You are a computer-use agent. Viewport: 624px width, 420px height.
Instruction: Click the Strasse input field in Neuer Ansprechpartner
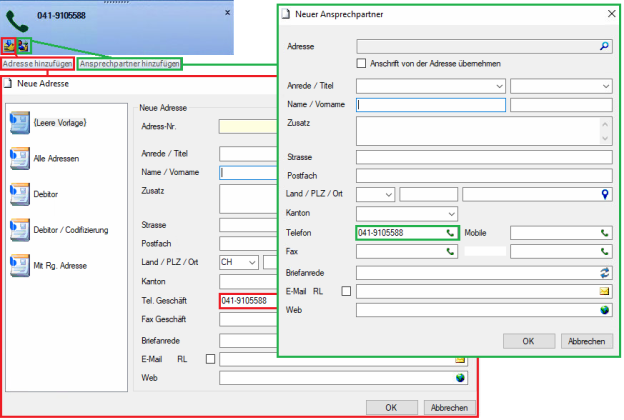484,157
